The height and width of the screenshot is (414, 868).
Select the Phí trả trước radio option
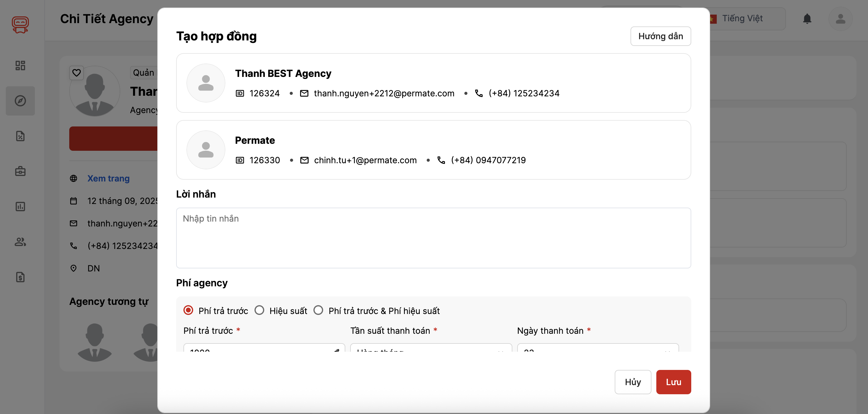coord(188,310)
